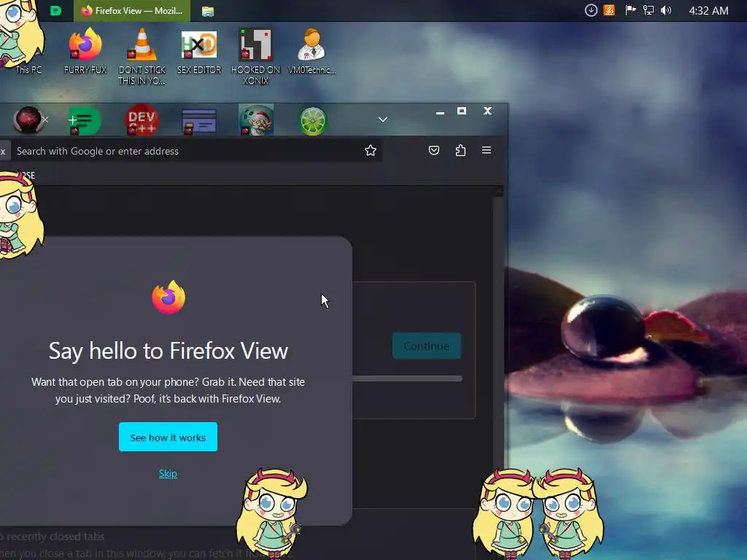The width and height of the screenshot is (747, 560).
Task: Bookmark this page with the star icon
Action: 370,151
